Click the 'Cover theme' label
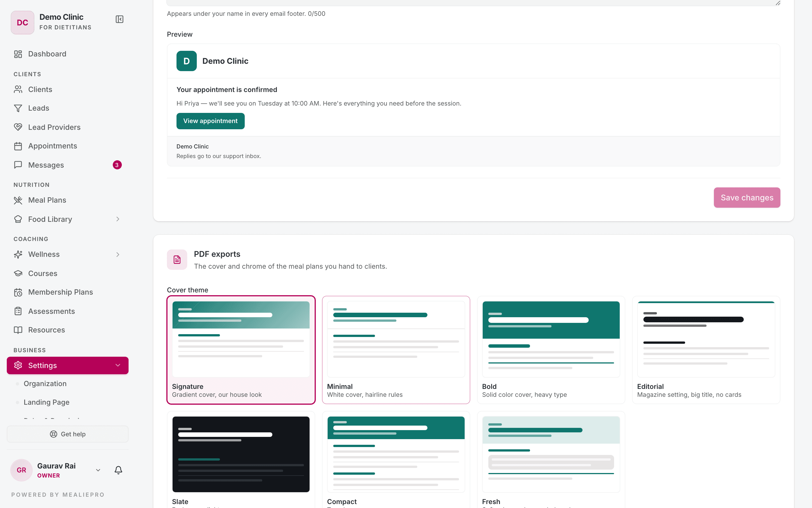 coord(187,290)
